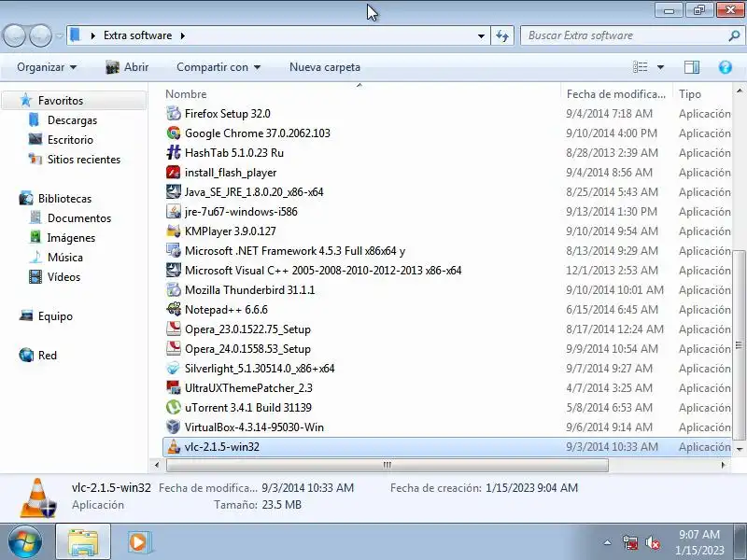
Task: Click the Windows Start orb
Action: tap(25, 542)
